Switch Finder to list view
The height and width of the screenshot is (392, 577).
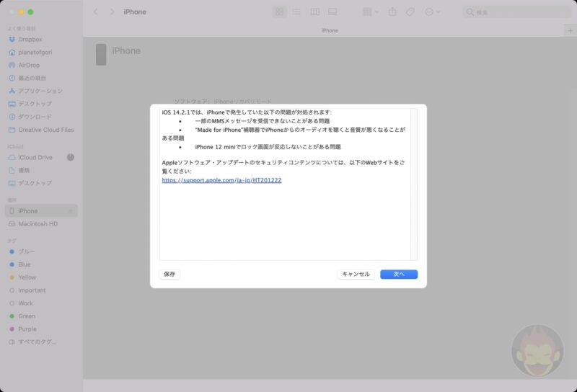tap(296, 12)
